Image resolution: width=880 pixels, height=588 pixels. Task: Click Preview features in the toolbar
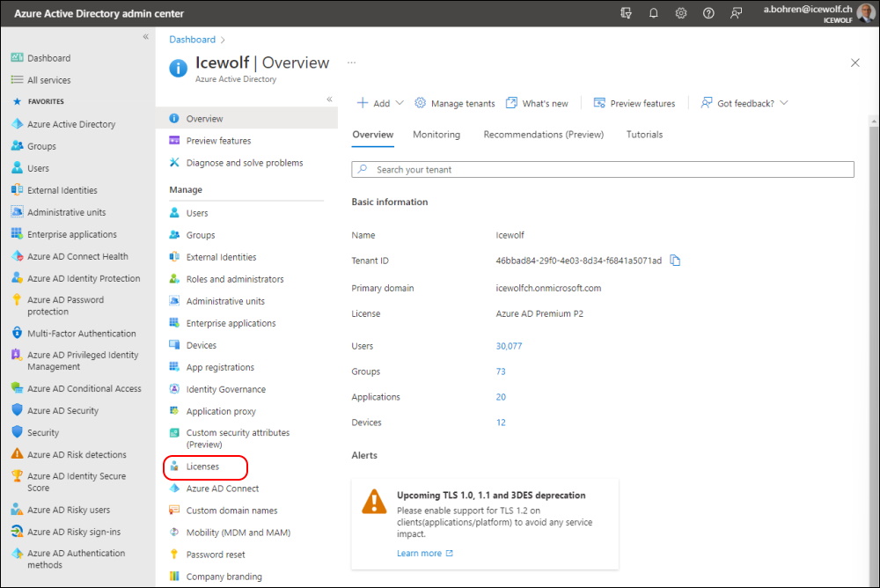coord(634,103)
